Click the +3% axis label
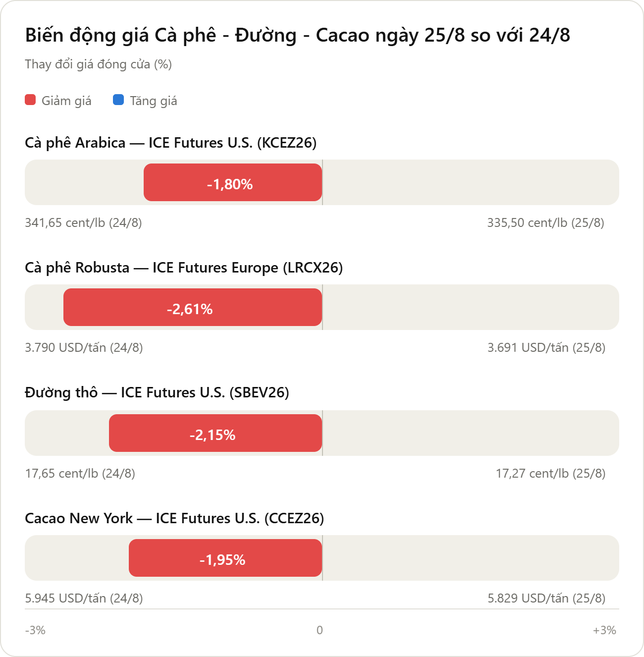This screenshot has width=644, height=657. coord(604,630)
